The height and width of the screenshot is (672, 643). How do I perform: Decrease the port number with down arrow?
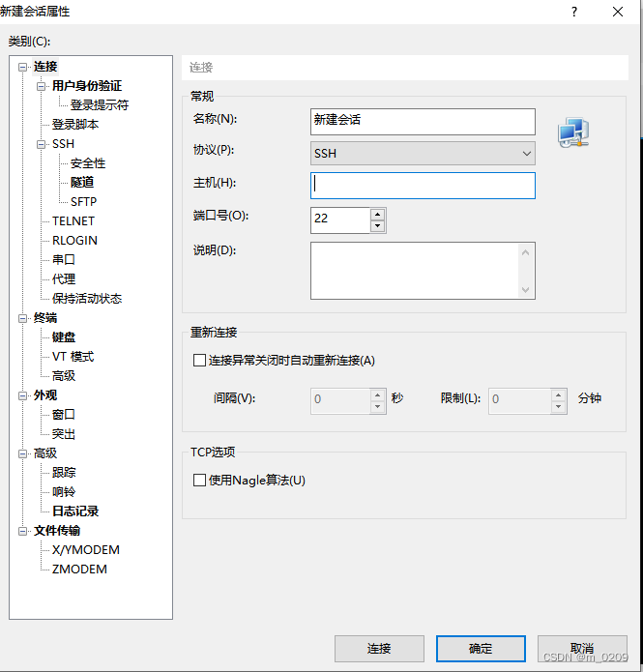pos(377,226)
